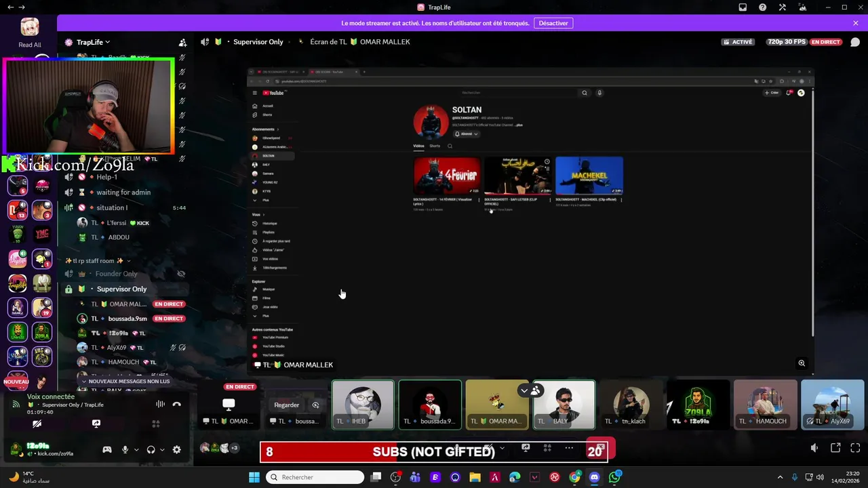
Task: Open the Discord user settings gear
Action: (x=176, y=449)
